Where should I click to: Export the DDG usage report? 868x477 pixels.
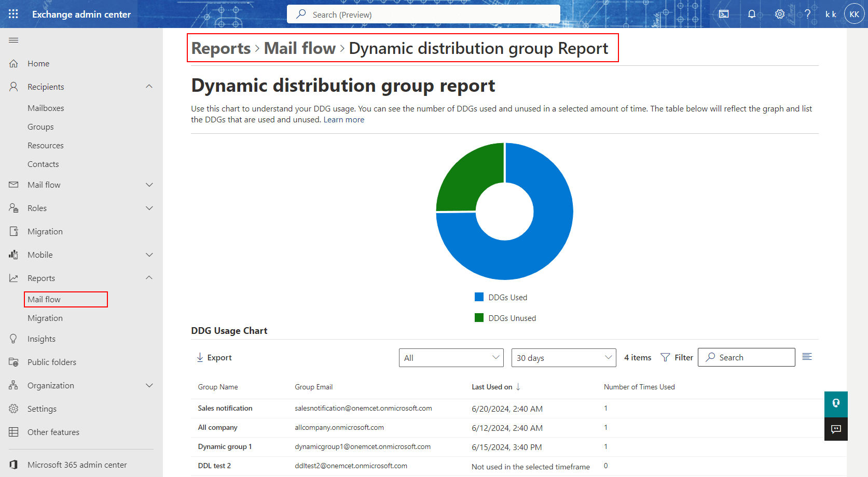coord(214,357)
